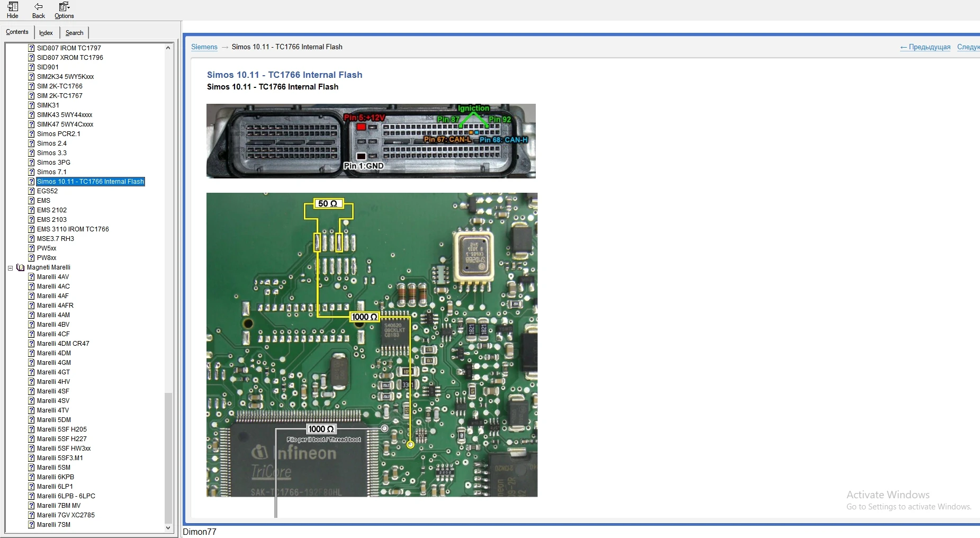Click the Back toolbar icon
The height and width of the screenshot is (538, 980).
point(39,10)
